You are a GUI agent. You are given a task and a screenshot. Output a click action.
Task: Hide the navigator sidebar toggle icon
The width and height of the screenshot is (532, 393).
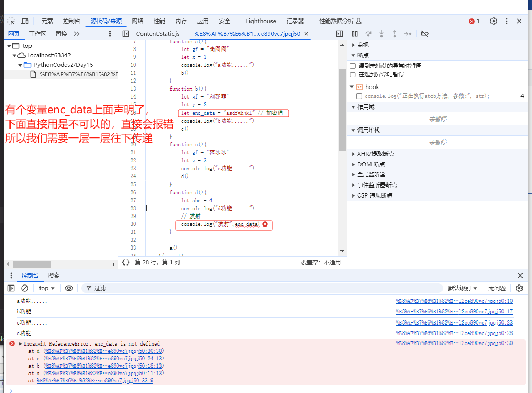click(x=126, y=34)
